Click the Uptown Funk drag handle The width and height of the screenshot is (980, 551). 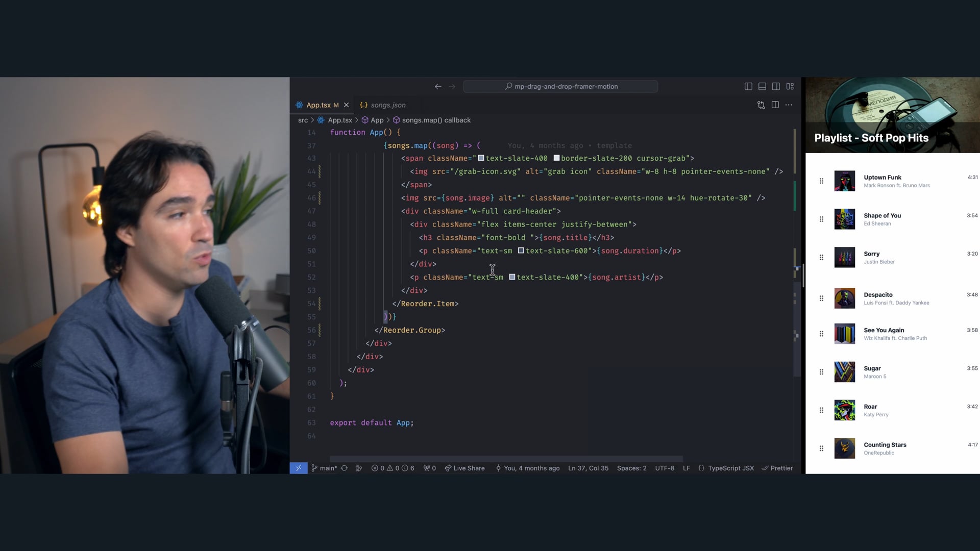click(821, 181)
